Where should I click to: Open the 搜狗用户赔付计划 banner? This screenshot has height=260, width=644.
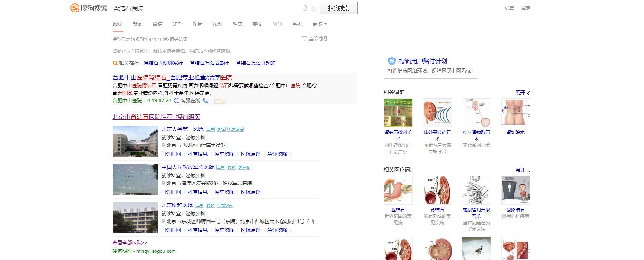431,65
